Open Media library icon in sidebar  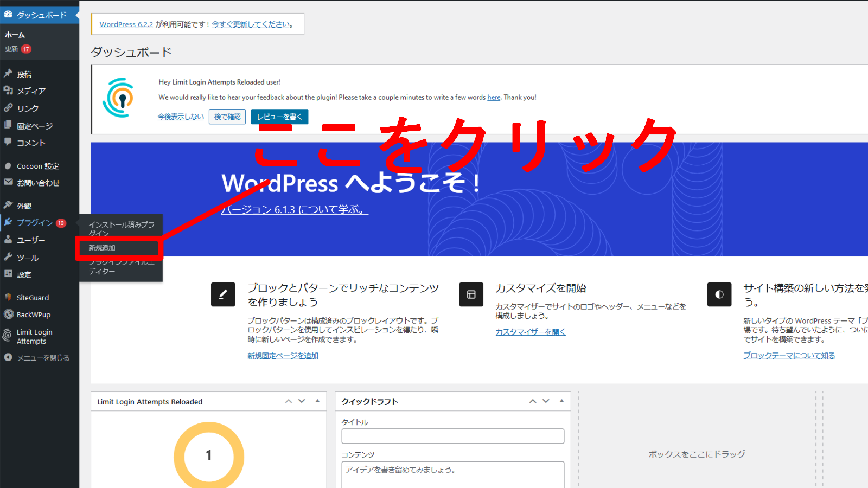(8, 91)
